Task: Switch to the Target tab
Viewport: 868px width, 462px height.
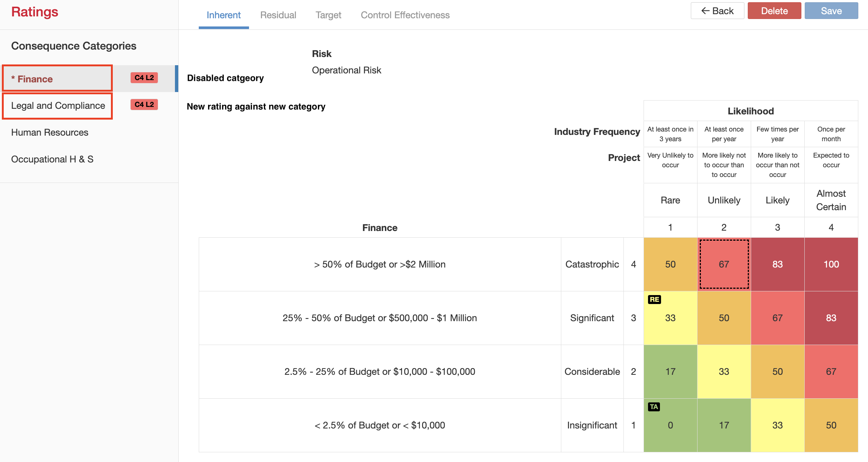Action: (x=328, y=15)
